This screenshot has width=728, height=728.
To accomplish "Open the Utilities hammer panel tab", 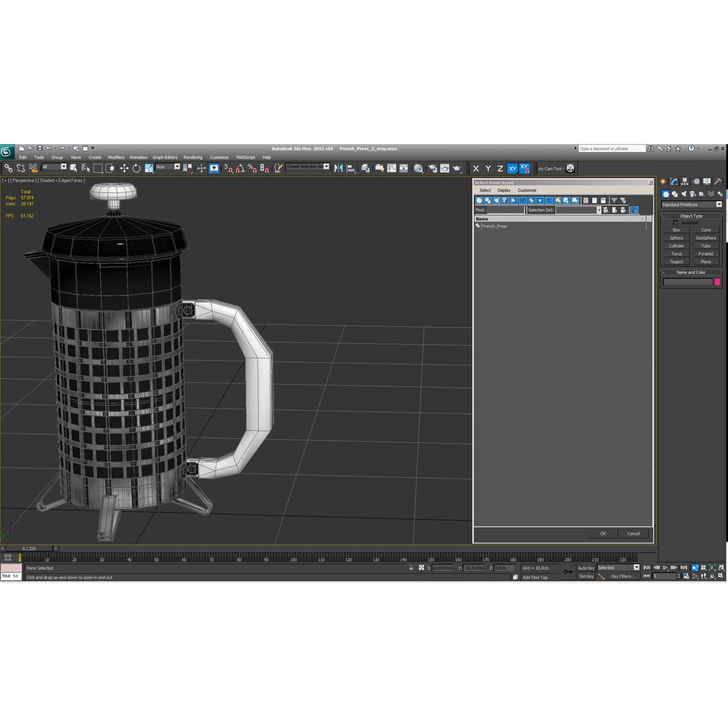I will [718, 181].
